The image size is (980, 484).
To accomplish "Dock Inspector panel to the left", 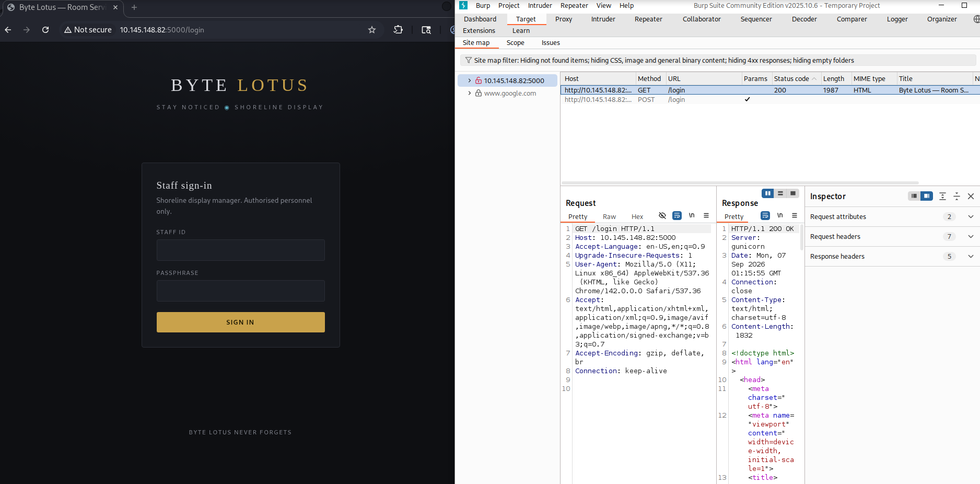I will pyautogui.click(x=914, y=196).
